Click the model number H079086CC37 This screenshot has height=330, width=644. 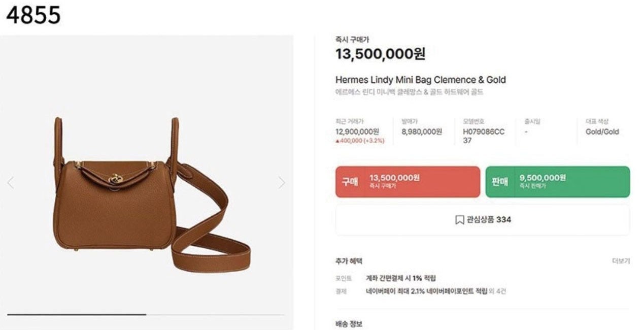pos(483,136)
